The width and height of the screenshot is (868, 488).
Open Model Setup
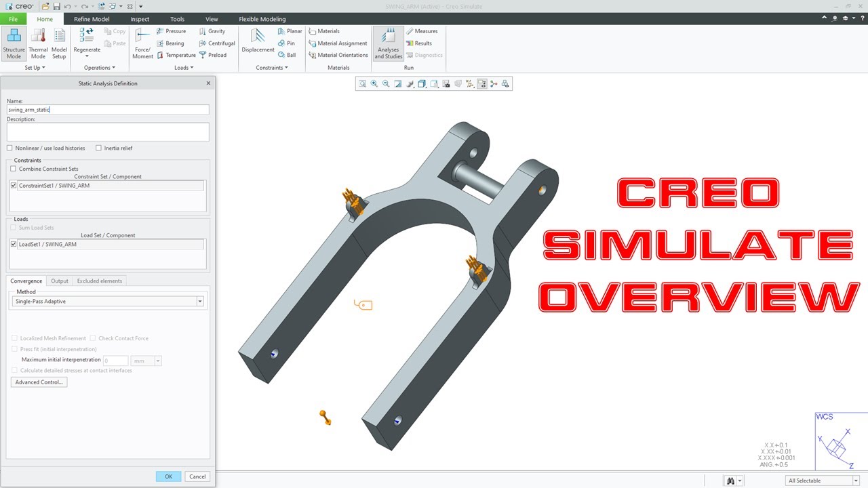pos(59,44)
